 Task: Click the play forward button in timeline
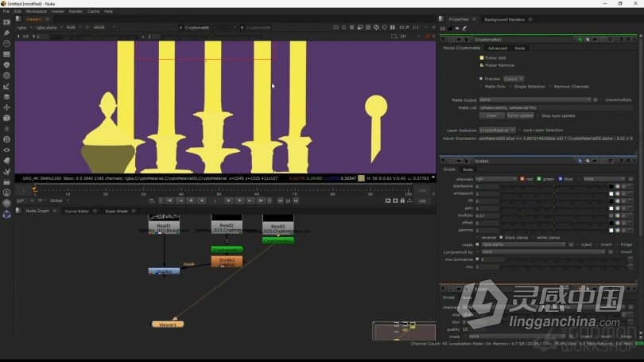click(x=229, y=200)
